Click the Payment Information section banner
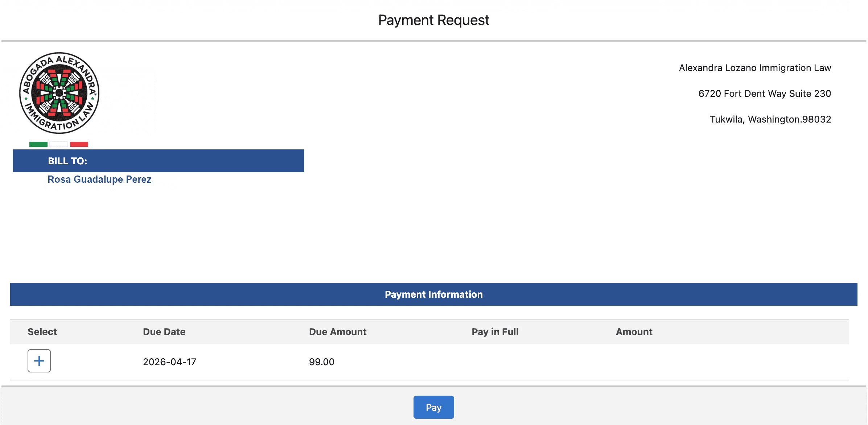The height and width of the screenshot is (425, 868). pos(433,294)
